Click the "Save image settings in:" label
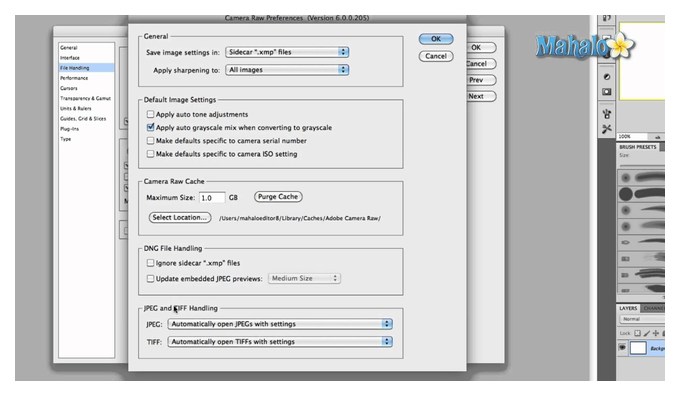 [x=183, y=52]
